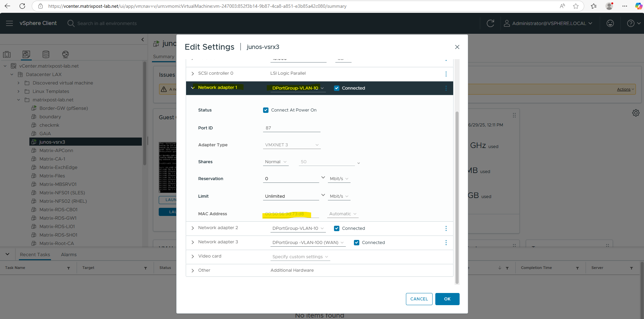Viewport: 644px width, 319px height.
Task: Expand Video card settings
Action: pos(193,256)
